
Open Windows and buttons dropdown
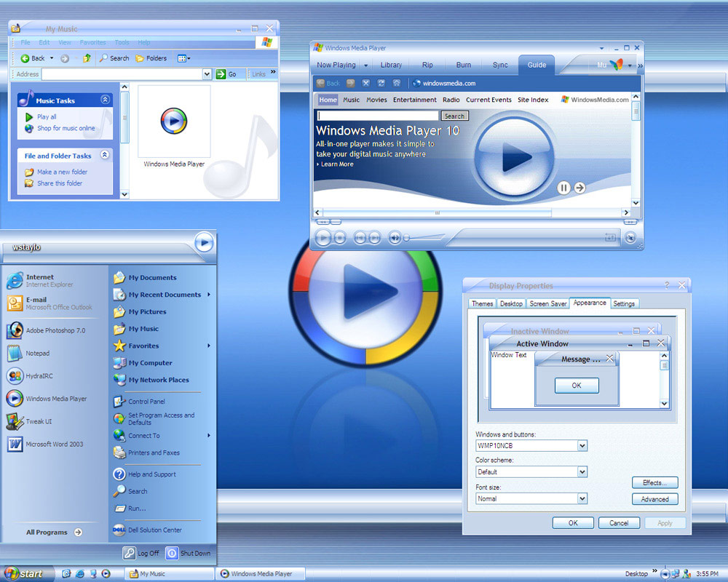coord(582,445)
